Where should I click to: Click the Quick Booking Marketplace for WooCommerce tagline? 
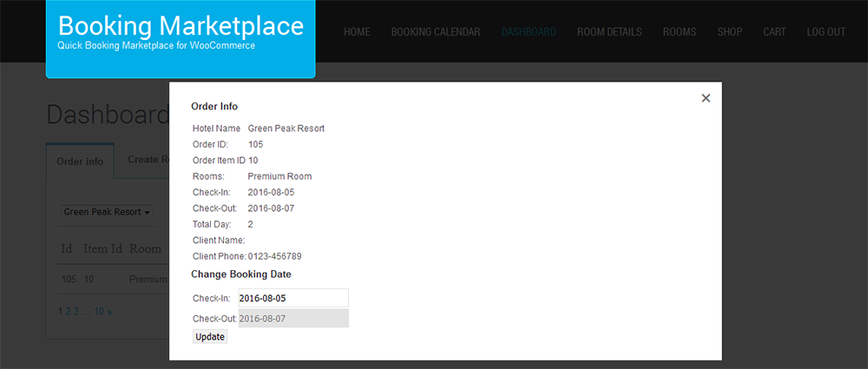pyautogui.click(x=156, y=46)
